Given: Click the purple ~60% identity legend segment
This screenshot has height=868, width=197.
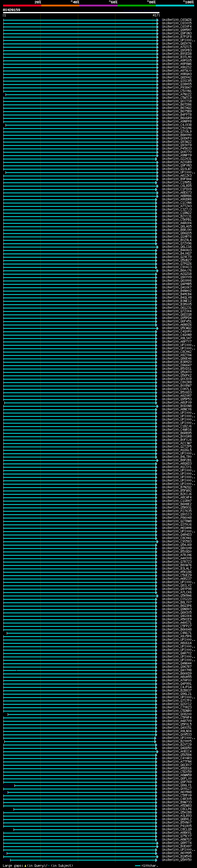Looking at the screenshot, I should (x=99, y=6).
